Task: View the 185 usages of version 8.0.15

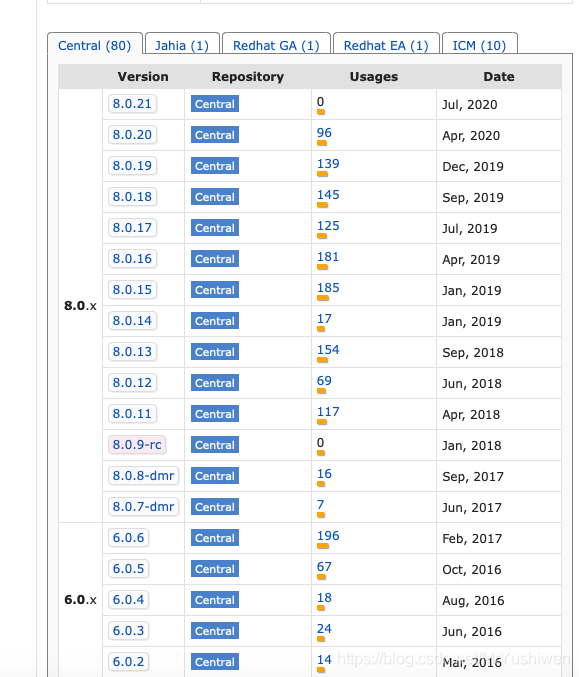Action: (x=328, y=288)
